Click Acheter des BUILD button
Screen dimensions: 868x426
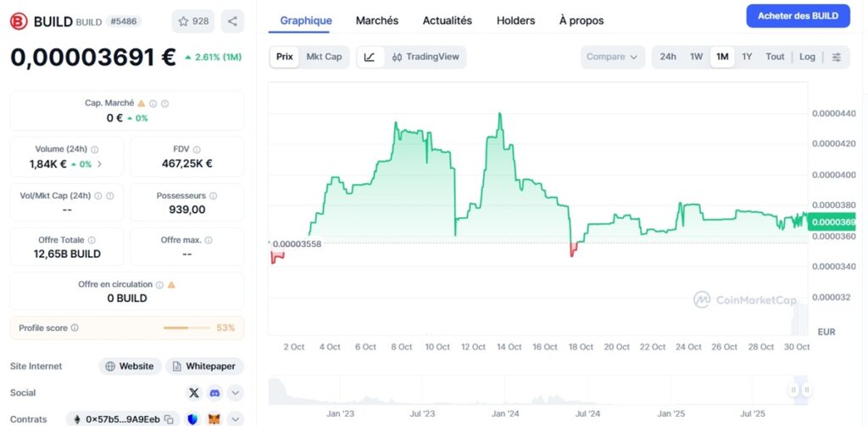pyautogui.click(x=798, y=16)
